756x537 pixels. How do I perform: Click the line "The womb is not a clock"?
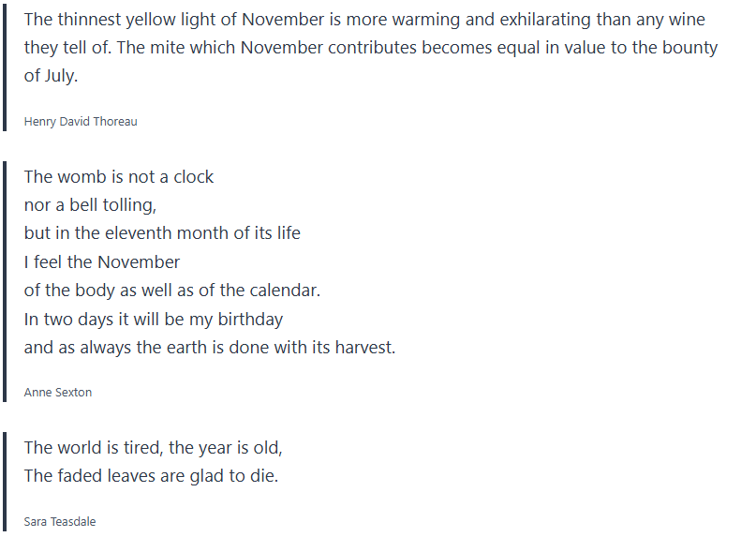click(119, 177)
